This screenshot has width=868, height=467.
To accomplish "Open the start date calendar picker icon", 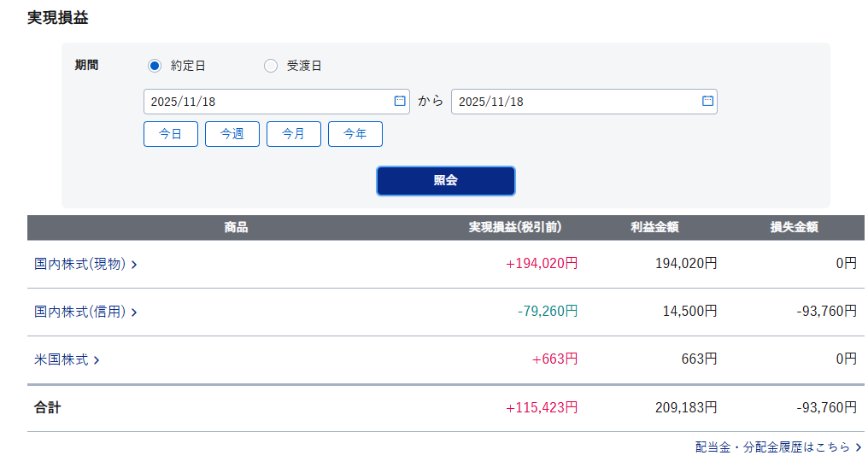I will tap(400, 101).
